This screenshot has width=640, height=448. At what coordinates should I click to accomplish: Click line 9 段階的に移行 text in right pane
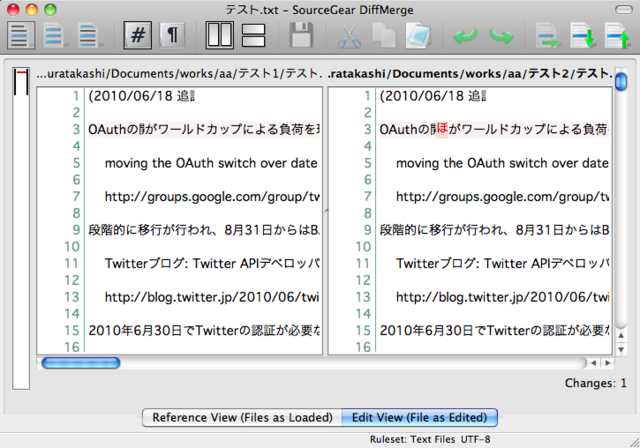pyautogui.click(x=494, y=230)
